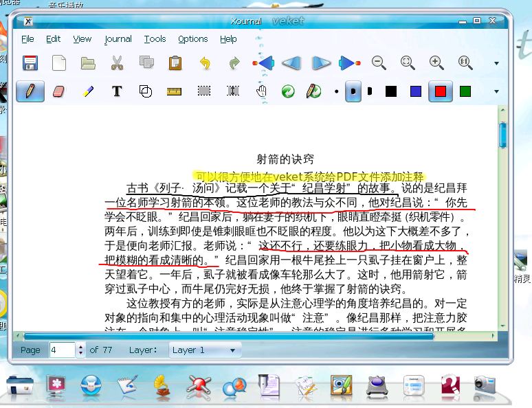Toggle the Ruler tool
This screenshot has width=532, height=408.
[x=174, y=91]
